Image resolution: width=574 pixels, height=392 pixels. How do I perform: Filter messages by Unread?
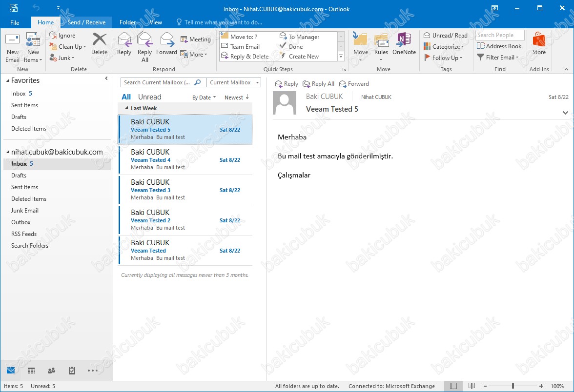coord(149,97)
